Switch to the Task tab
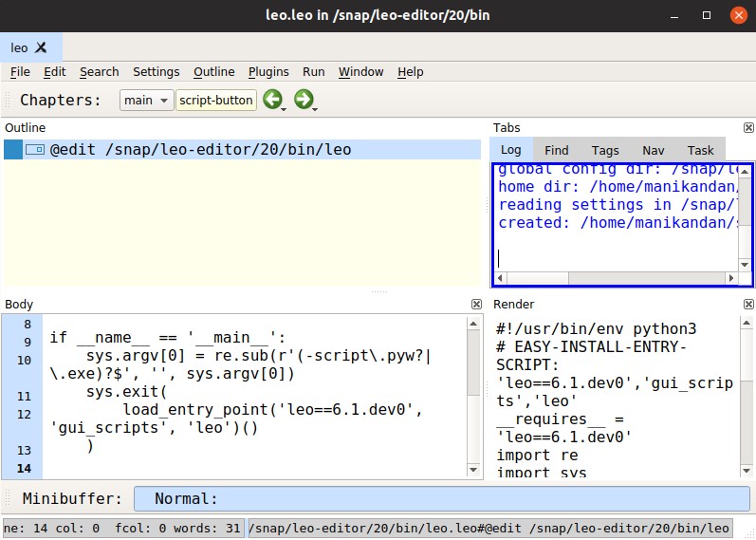 pyautogui.click(x=701, y=151)
